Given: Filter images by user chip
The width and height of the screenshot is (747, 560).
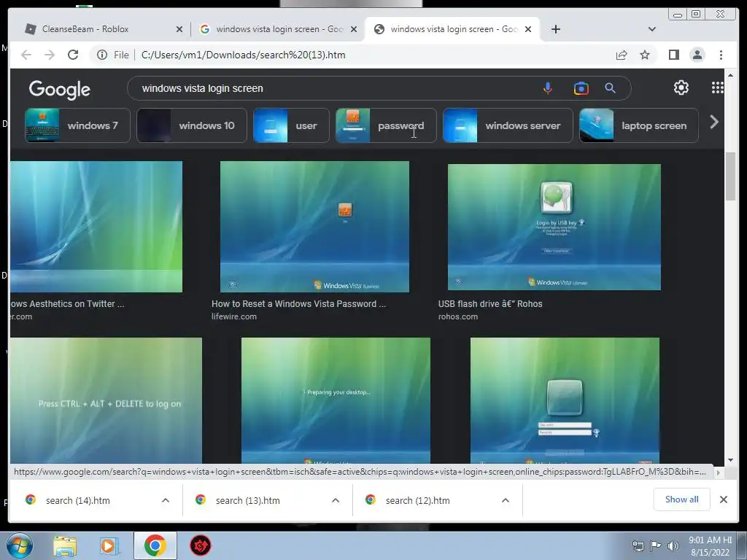Looking at the screenshot, I should [291, 125].
